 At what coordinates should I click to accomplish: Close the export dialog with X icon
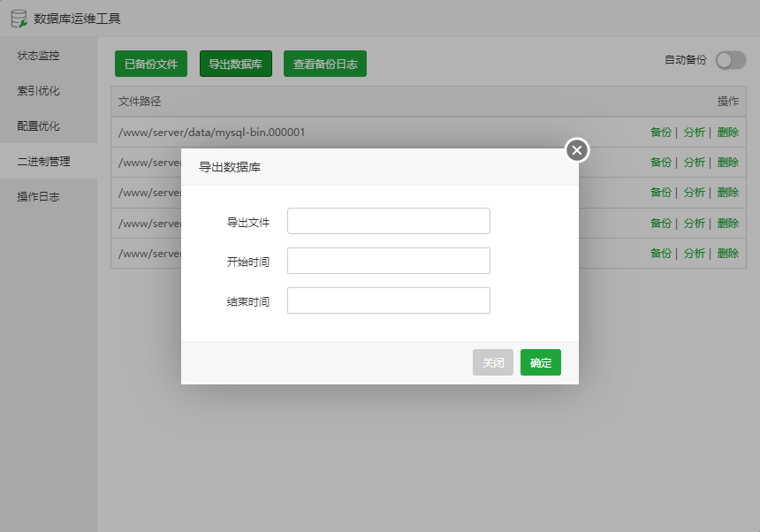[x=577, y=150]
